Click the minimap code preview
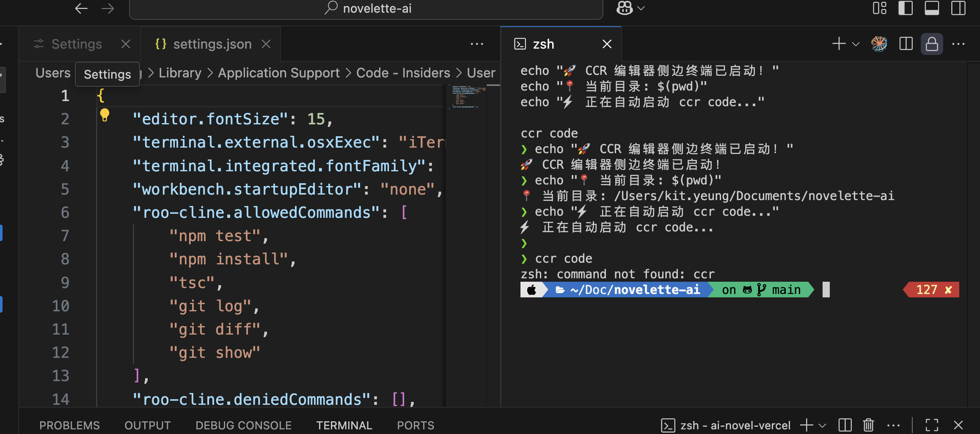 468,97
